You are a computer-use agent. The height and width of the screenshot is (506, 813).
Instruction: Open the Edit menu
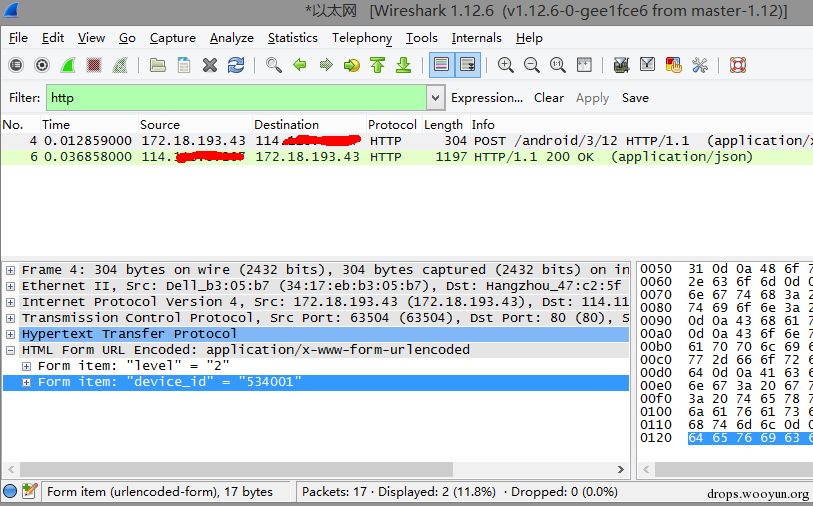[52, 38]
